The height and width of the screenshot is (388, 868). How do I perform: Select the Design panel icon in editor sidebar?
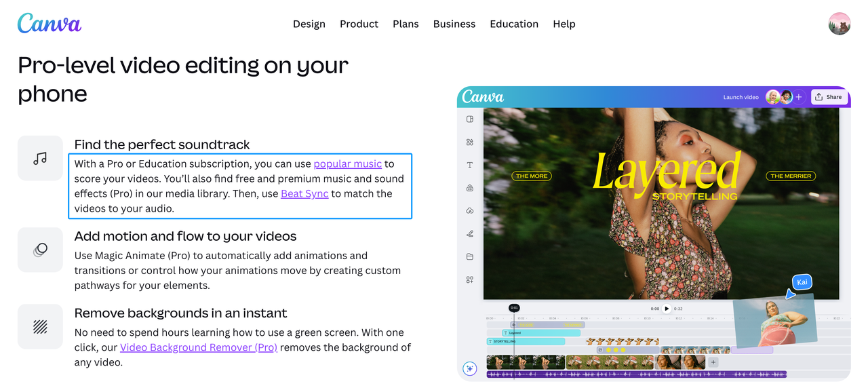[x=470, y=119]
